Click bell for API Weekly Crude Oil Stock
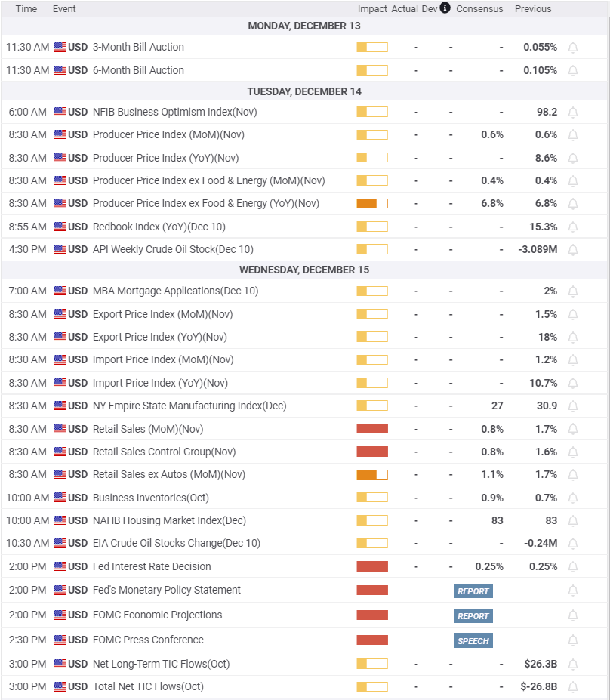The width and height of the screenshot is (610, 700). (573, 250)
